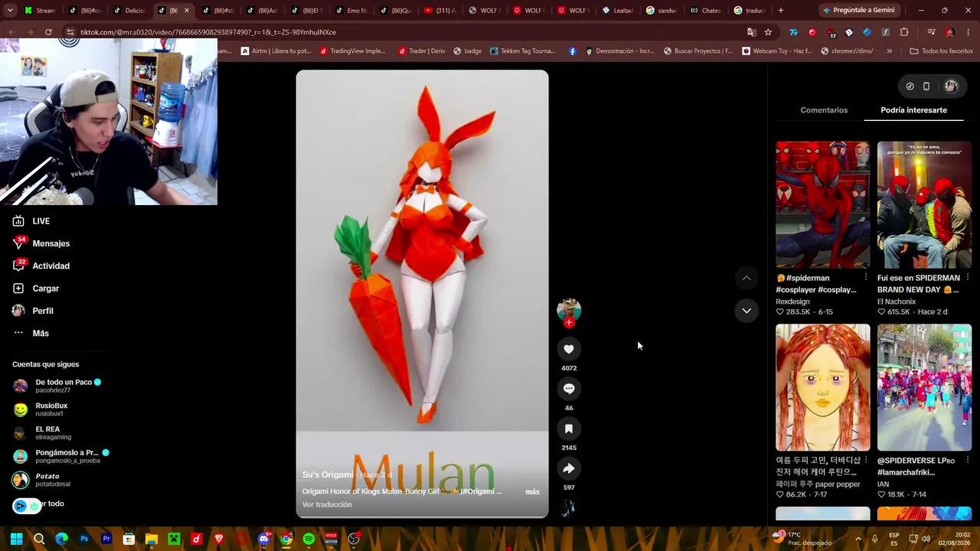Open the Más menu in the sidebar
This screenshot has width=980, height=551.
31,333
